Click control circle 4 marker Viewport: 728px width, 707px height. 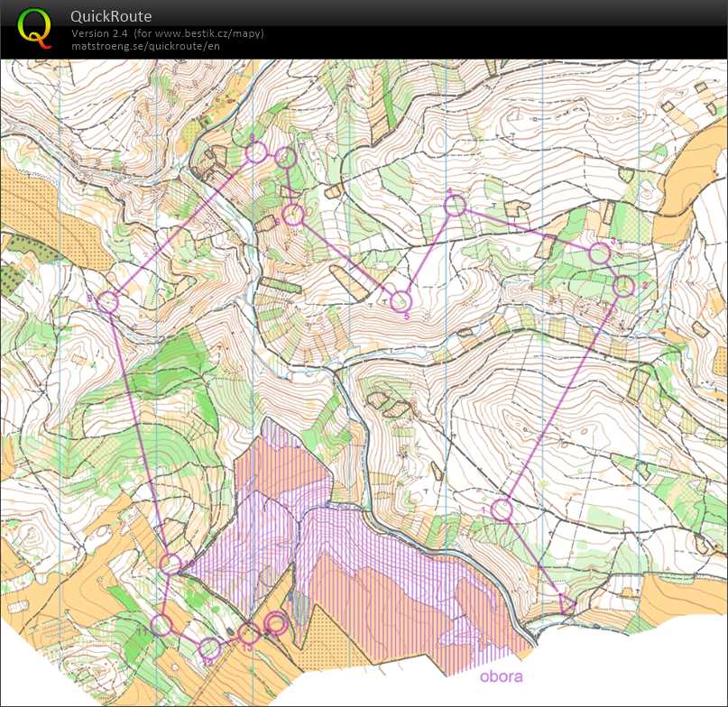coord(456,206)
